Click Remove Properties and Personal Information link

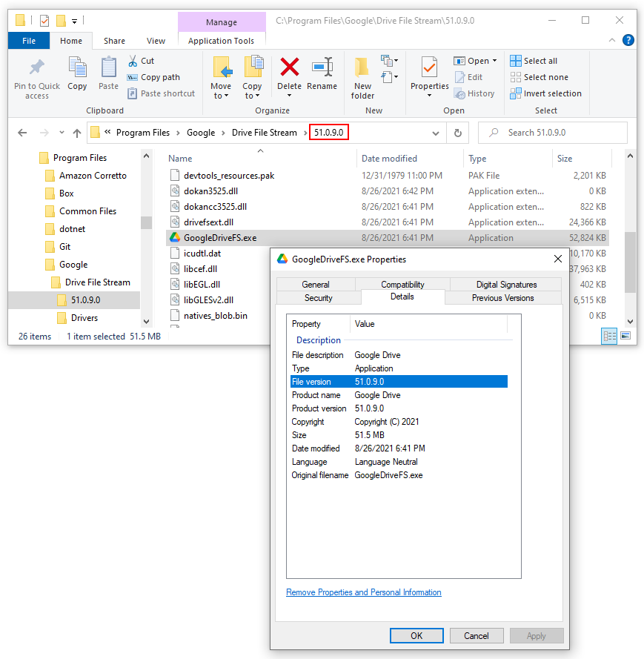(363, 592)
